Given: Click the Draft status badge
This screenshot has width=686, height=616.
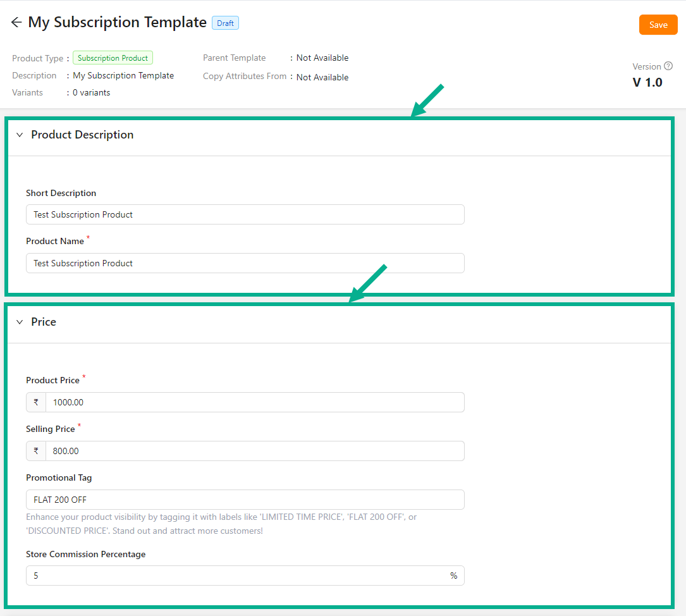Looking at the screenshot, I should point(225,23).
